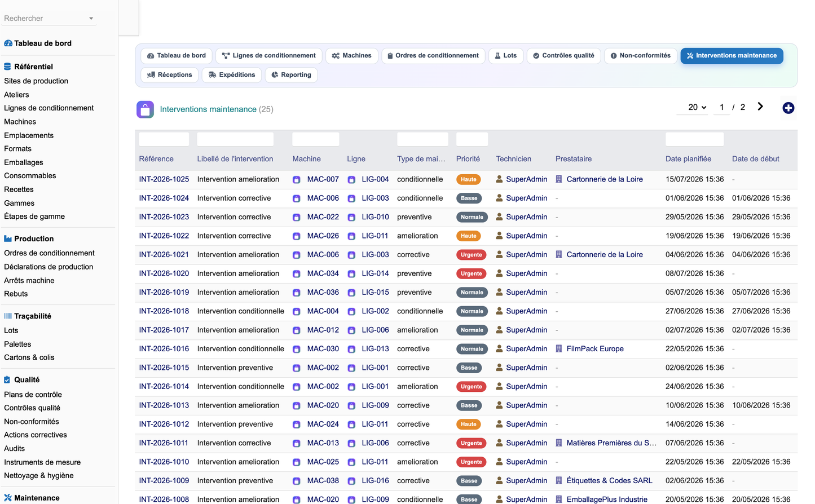
Task: Click the add new intervention plus icon
Action: pyautogui.click(x=788, y=108)
